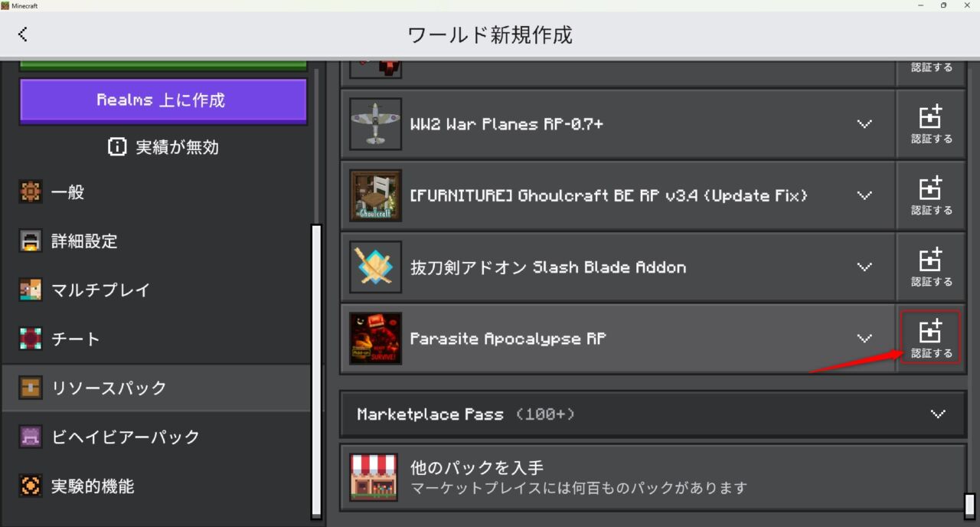
Task: Click the furnace icon for 詳細設定
Action: (x=31, y=241)
